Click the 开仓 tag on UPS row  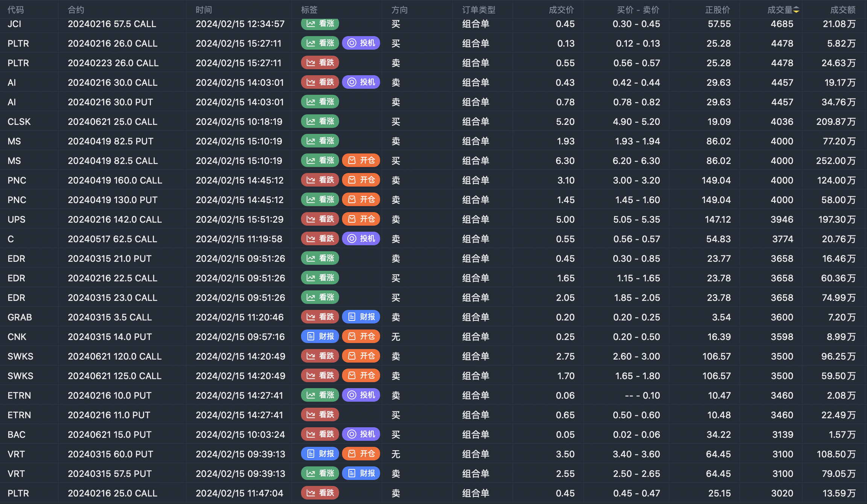(x=361, y=219)
